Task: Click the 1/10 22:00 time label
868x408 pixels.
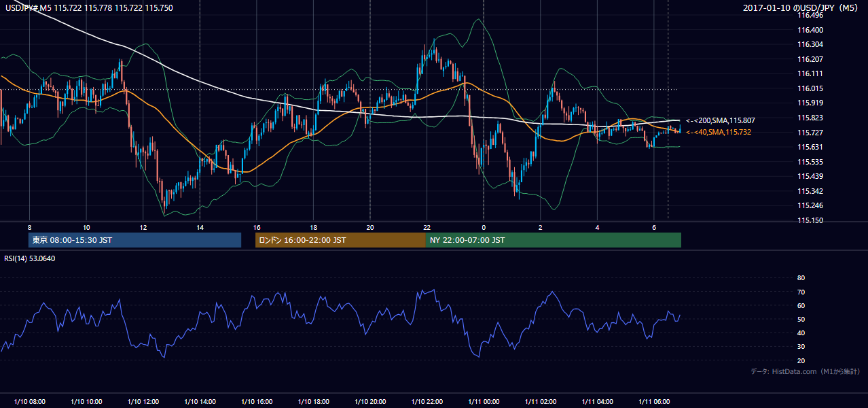Action: point(427,402)
